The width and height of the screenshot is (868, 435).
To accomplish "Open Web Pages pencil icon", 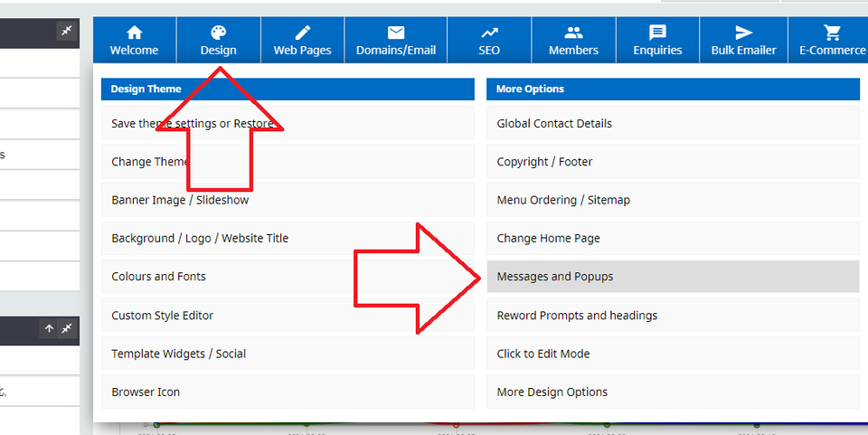I will 302,33.
